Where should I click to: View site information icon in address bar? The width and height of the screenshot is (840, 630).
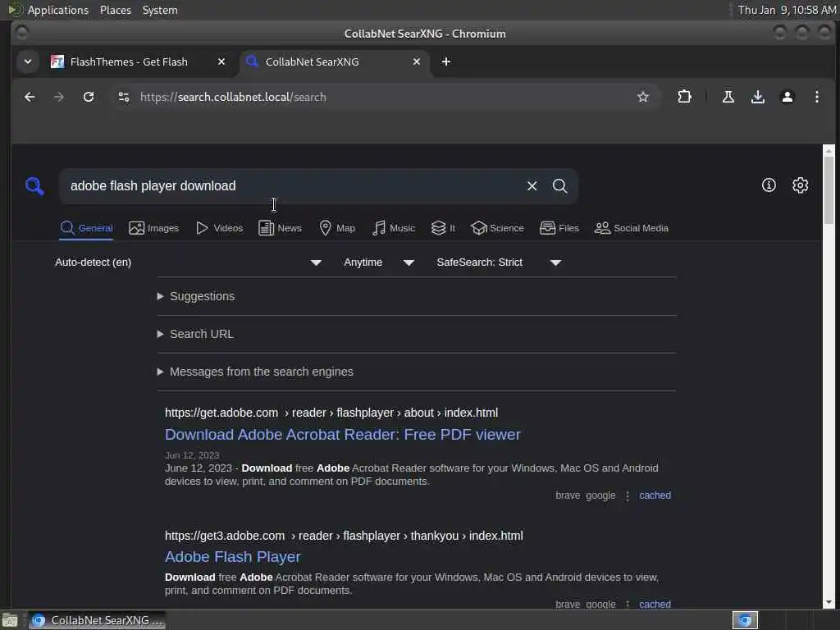click(x=124, y=97)
